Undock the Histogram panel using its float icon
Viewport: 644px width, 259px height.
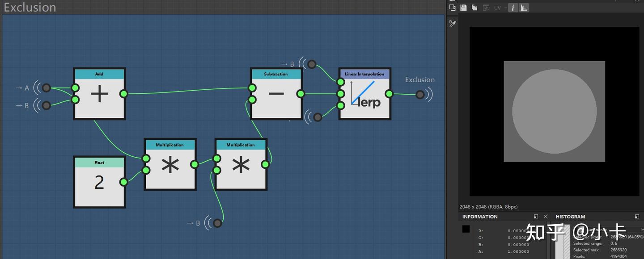[637, 217]
